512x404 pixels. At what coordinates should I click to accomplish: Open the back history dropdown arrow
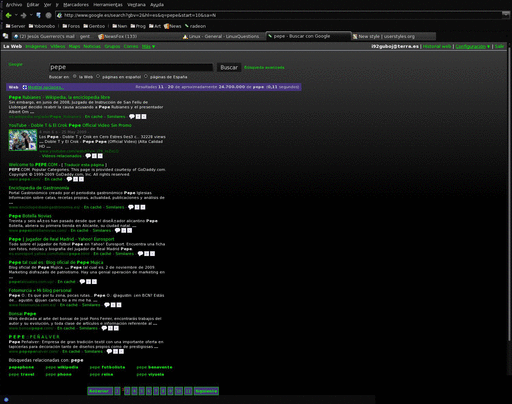16,15
